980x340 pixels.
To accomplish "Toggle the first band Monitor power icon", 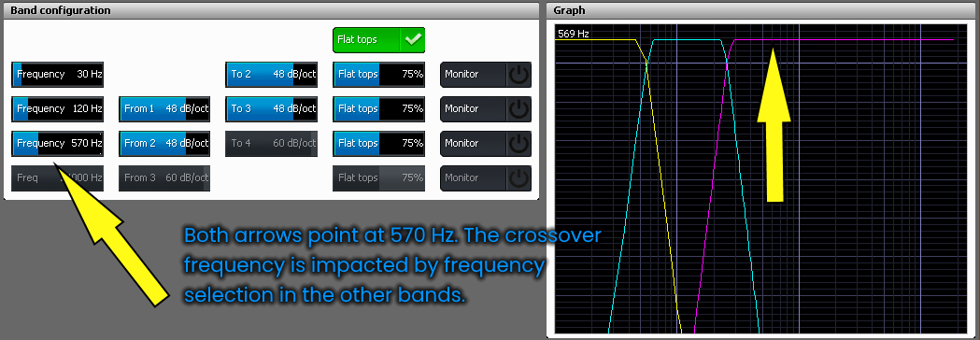I will (x=518, y=75).
